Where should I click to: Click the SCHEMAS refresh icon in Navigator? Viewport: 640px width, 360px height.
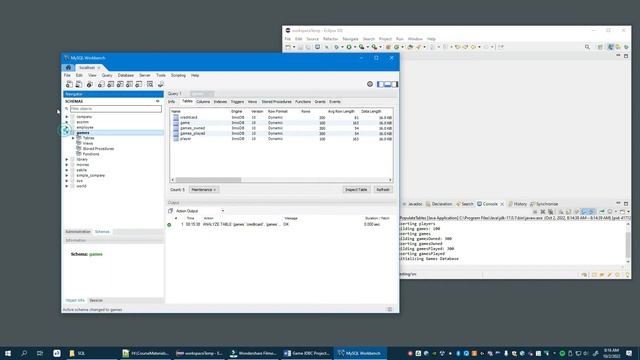tap(158, 101)
